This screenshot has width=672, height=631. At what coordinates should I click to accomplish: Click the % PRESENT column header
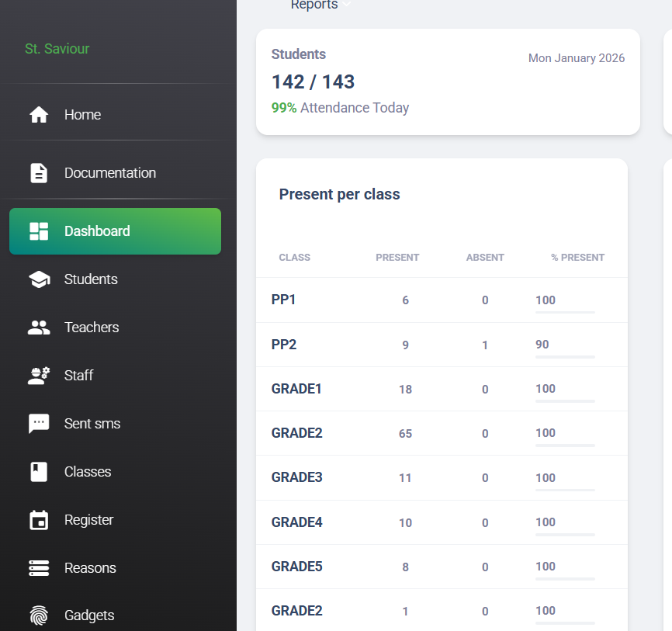[577, 258]
